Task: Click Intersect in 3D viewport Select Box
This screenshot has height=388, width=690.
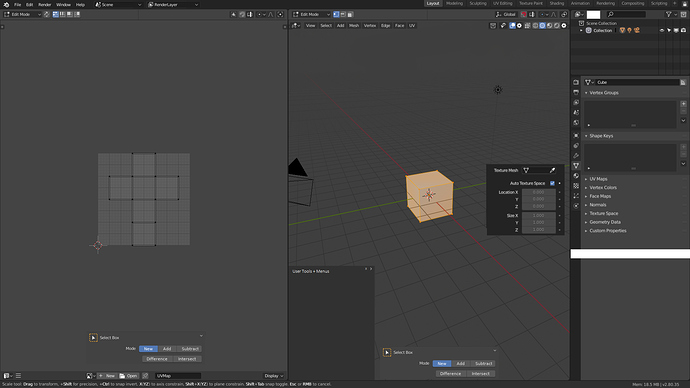Action: [480, 373]
